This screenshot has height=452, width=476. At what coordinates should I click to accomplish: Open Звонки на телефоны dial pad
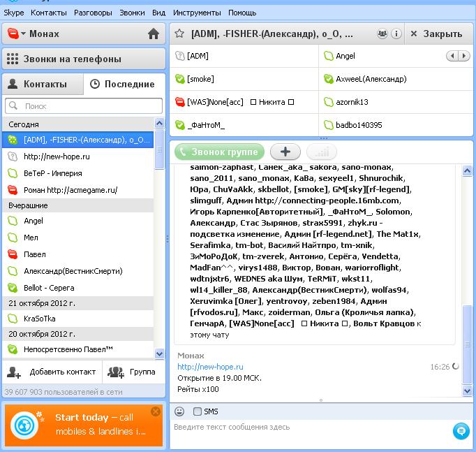click(84, 59)
